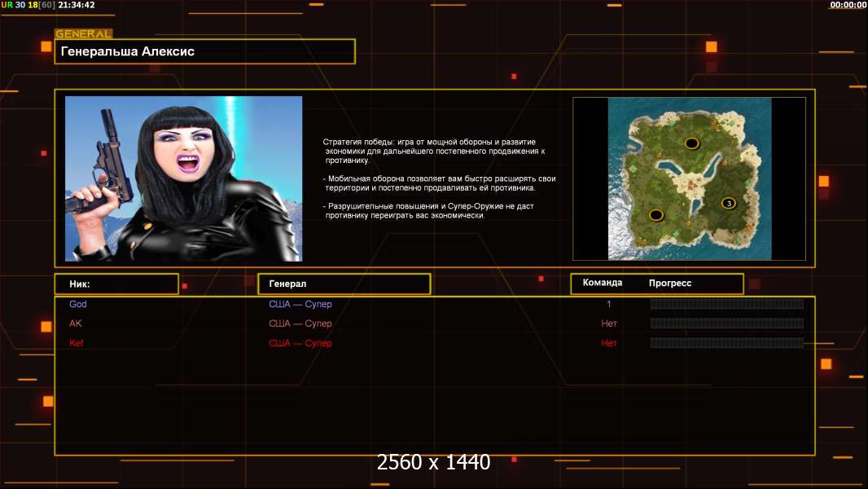
Task: Click the Команда column header
Action: coord(603,283)
